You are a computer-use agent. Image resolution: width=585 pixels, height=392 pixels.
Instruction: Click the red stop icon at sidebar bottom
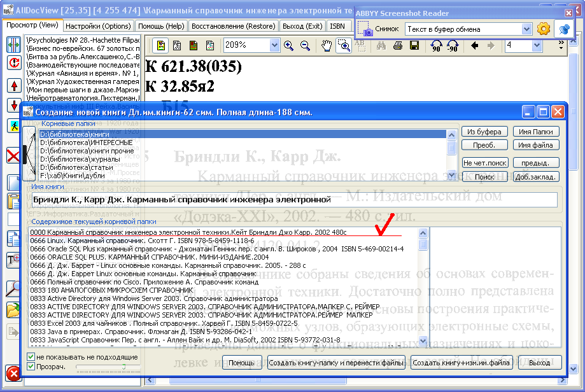click(13, 373)
